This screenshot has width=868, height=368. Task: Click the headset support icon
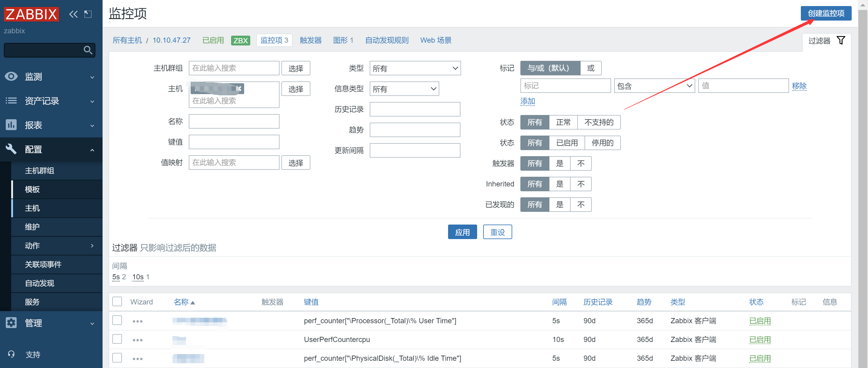[11, 354]
